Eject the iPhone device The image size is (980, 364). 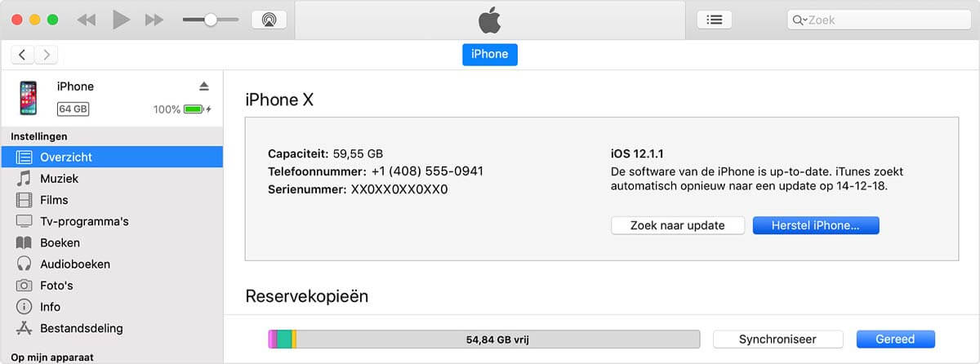[x=204, y=87]
